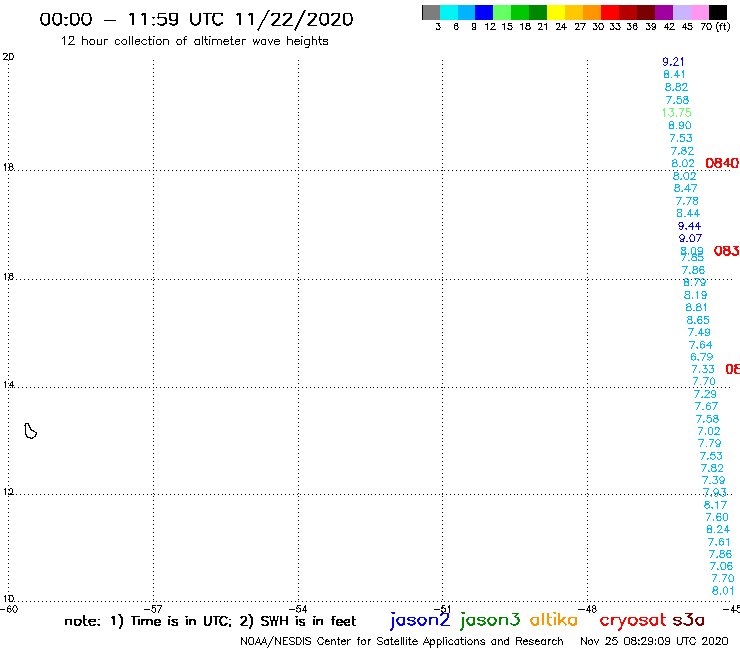The width and height of the screenshot is (740, 650).
Task: Select the wave height reading 7.78
Action: tap(687, 201)
